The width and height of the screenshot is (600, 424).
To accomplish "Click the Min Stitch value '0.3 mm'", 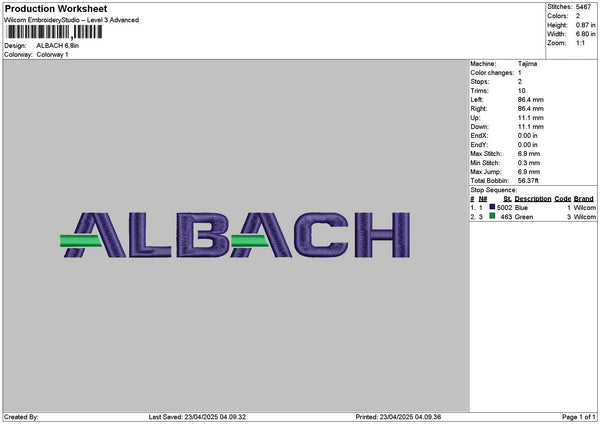I will [x=529, y=163].
